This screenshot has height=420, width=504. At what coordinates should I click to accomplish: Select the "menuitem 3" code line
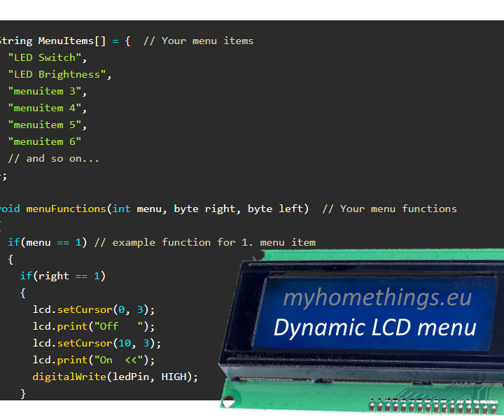[48, 91]
